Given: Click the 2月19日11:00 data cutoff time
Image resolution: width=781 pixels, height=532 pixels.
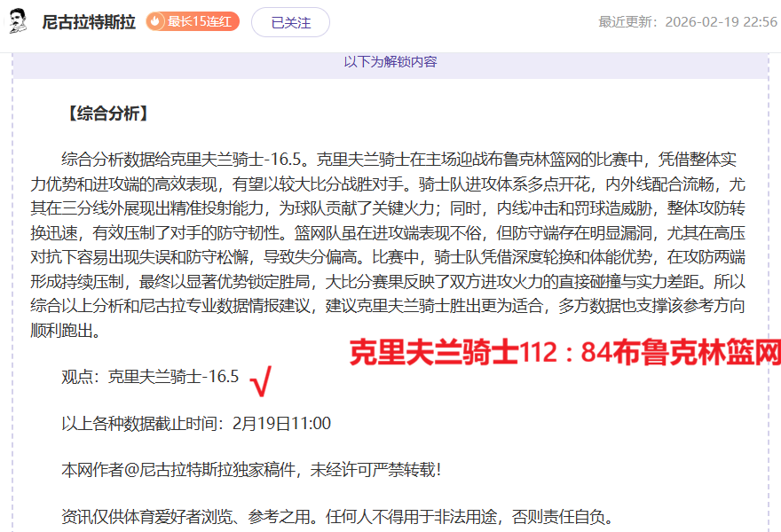Looking at the screenshot, I should coord(281,424).
